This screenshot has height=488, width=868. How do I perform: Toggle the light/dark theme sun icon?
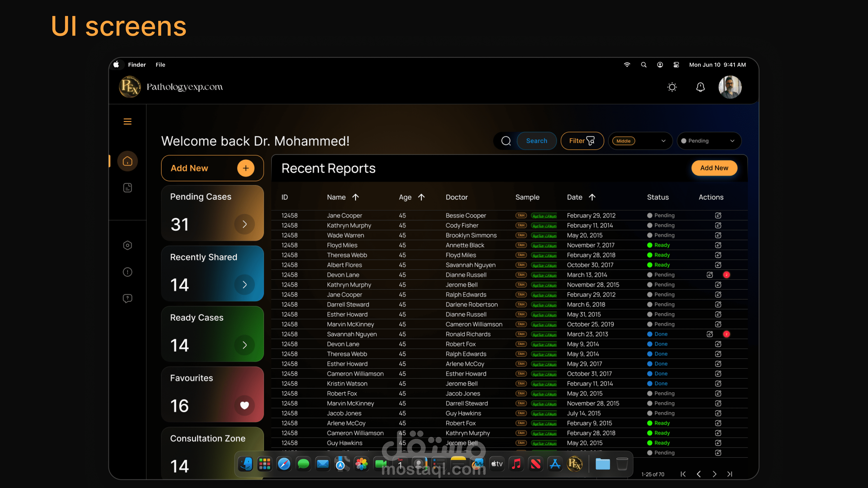(x=672, y=87)
